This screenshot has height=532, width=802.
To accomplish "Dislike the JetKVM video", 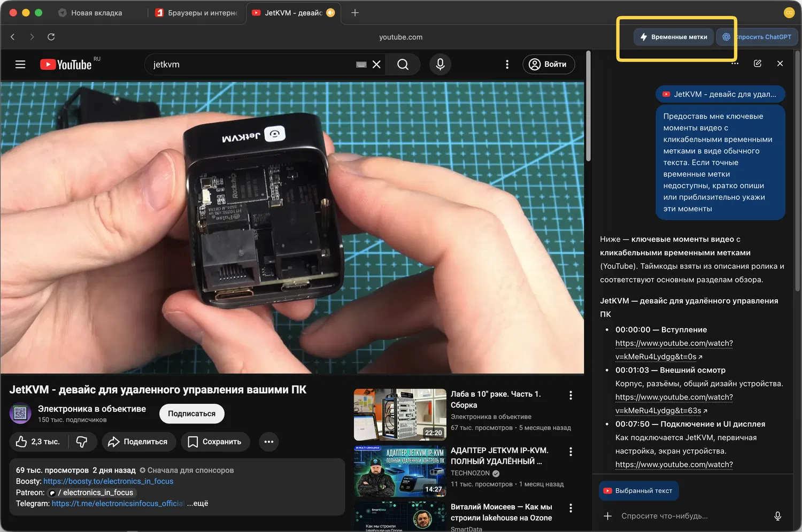I will (x=82, y=442).
